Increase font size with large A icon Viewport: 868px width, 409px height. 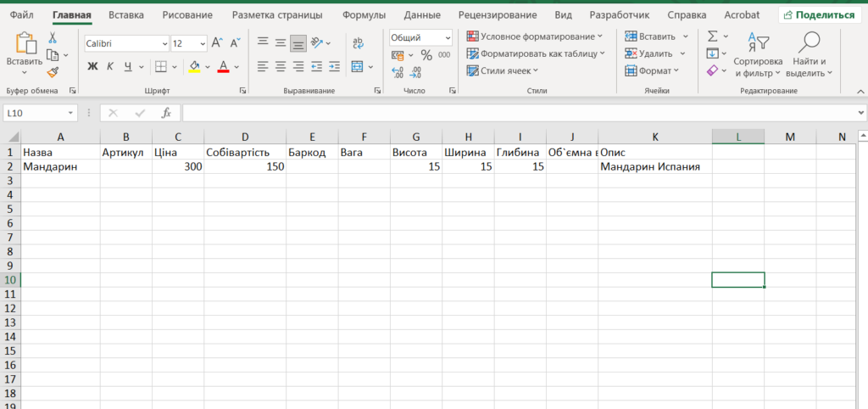tap(217, 42)
